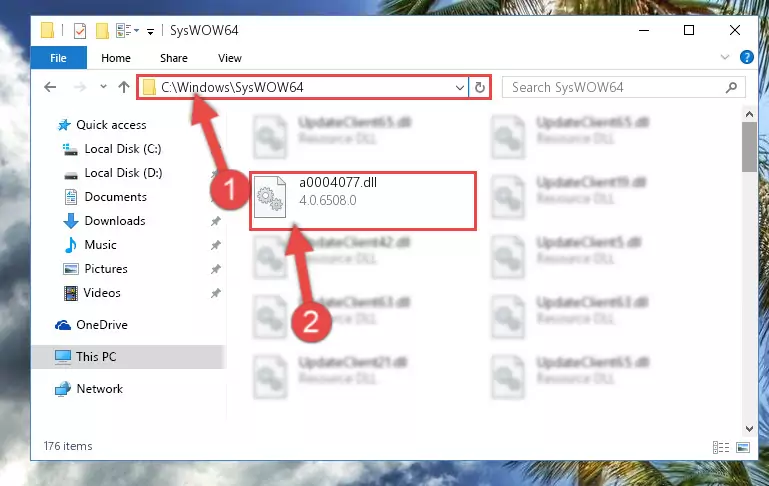Select OneDrive in the navigation pane
Image resolution: width=769 pixels, height=486 pixels.
tap(102, 325)
